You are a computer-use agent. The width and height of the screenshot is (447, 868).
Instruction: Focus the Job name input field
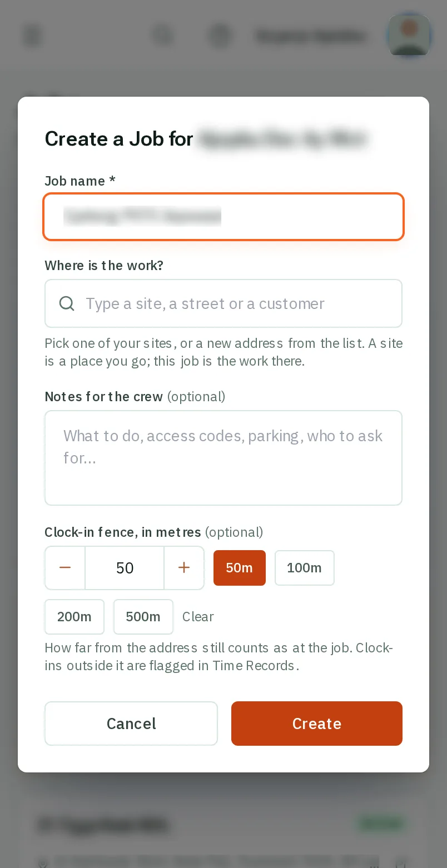click(x=223, y=217)
